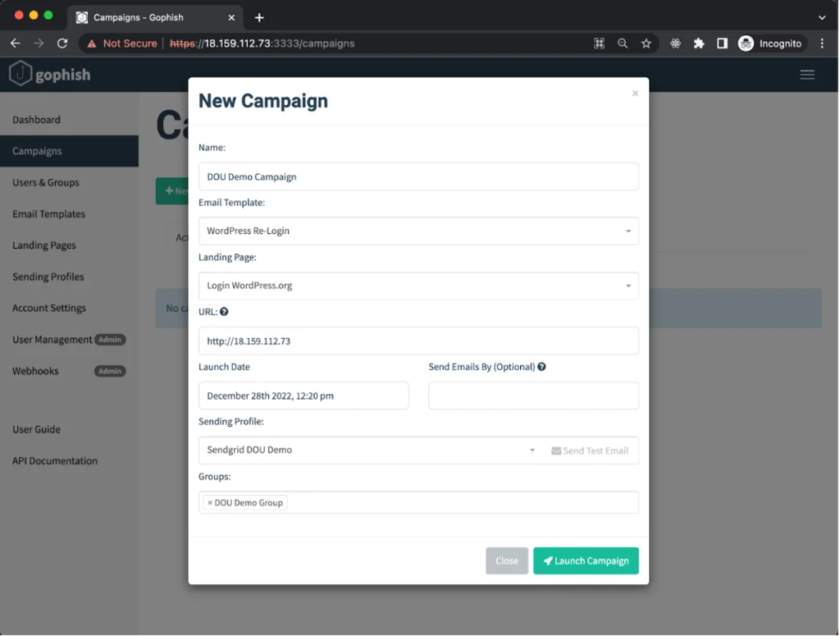Click the URL help question mark icon
840x636 pixels.
click(224, 312)
